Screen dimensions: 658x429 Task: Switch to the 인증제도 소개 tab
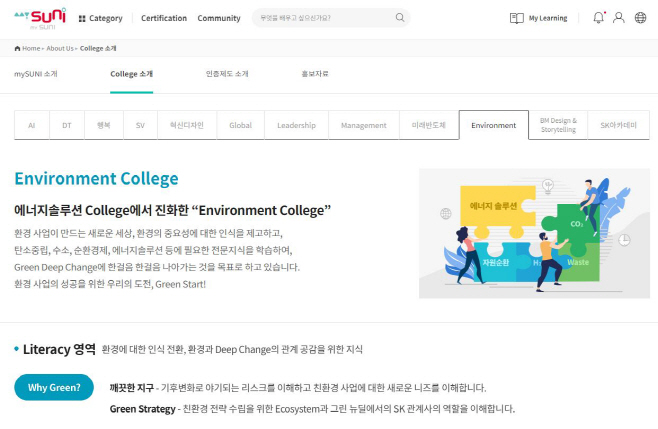tap(227, 74)
